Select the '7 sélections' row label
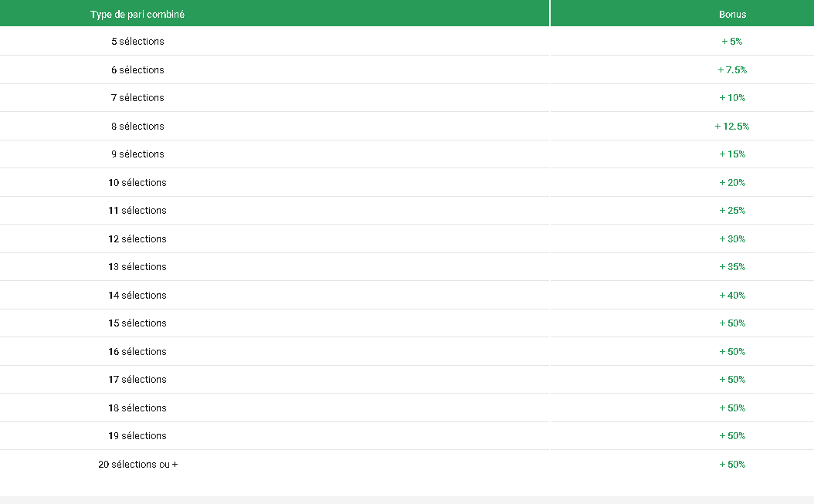The image size is (814, 504). (x=137, y=97)
